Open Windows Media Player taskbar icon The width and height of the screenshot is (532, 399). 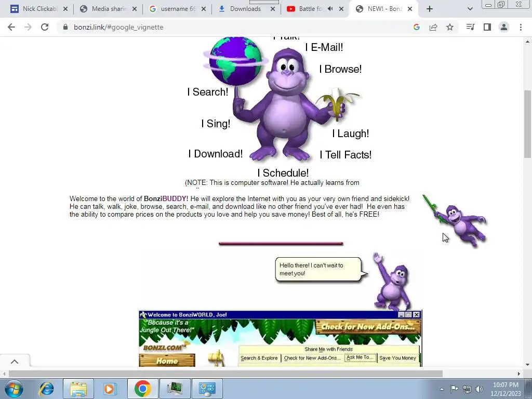coord(109,389)
